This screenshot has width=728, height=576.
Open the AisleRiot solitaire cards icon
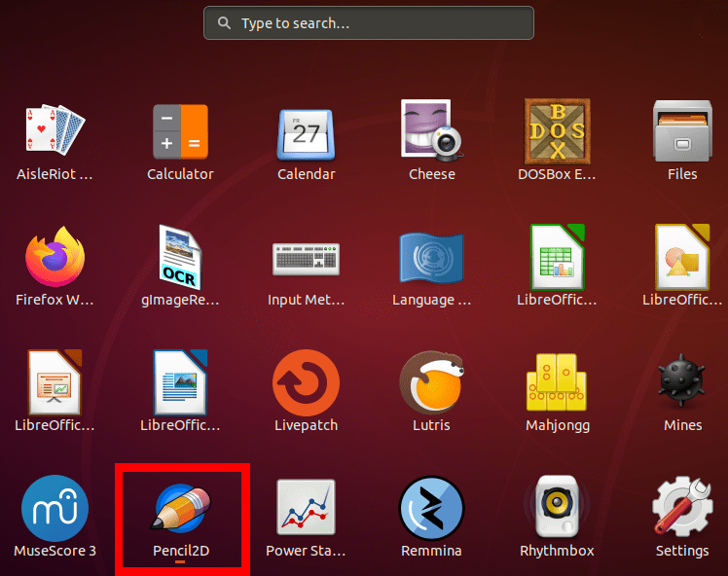tap(55, 129)
